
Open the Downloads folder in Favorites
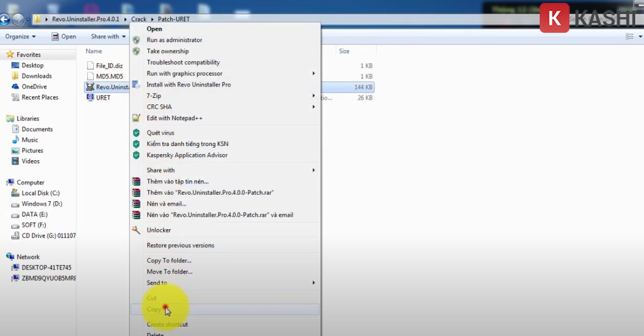coord(36,76)
